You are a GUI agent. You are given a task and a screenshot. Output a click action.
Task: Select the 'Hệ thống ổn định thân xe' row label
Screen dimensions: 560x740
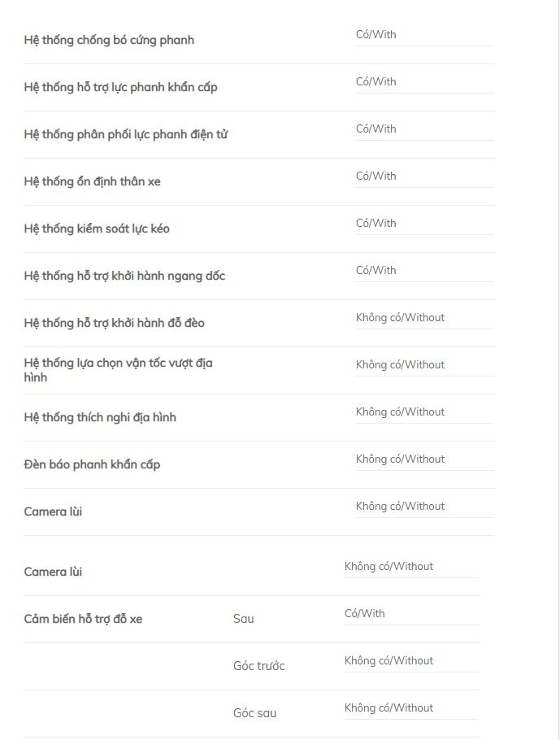coord(93,181)
